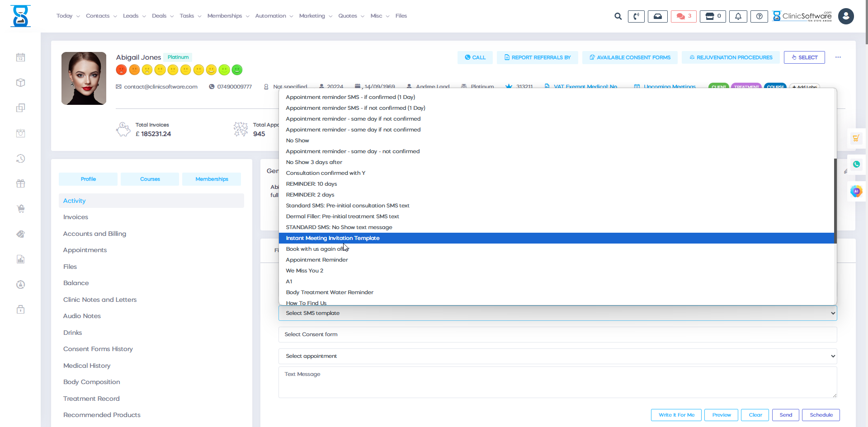Switch to the Memberships tab
Screen dimensions: 868x427
211,179
